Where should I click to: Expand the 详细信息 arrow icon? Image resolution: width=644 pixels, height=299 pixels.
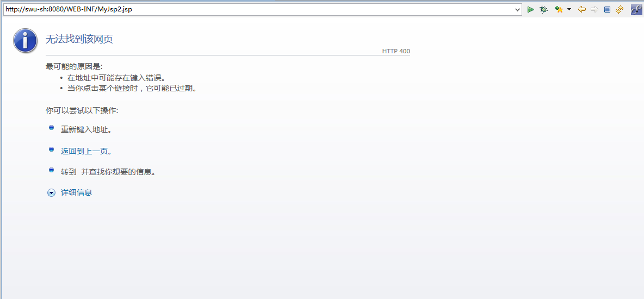coord(51,192)
